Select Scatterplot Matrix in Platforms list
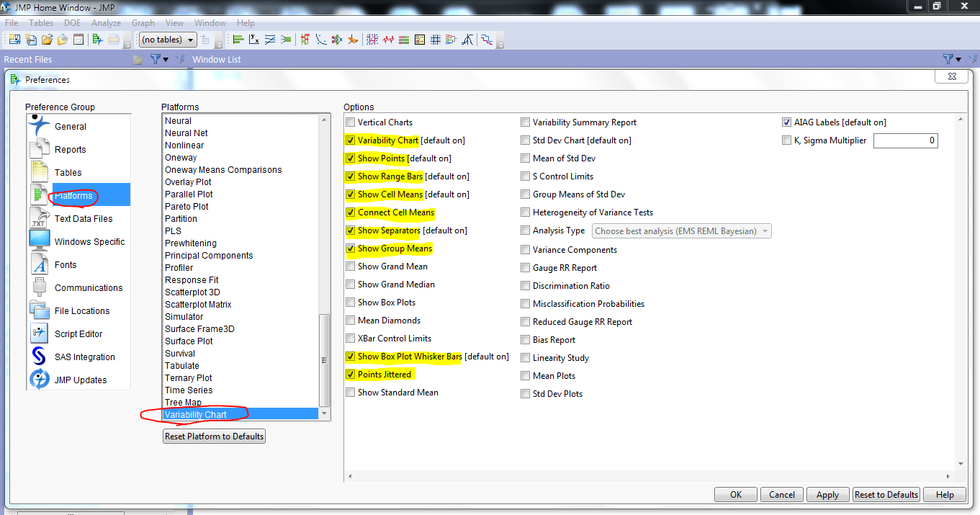This screenshot has height=515, width=980. [x=240, y=305]
